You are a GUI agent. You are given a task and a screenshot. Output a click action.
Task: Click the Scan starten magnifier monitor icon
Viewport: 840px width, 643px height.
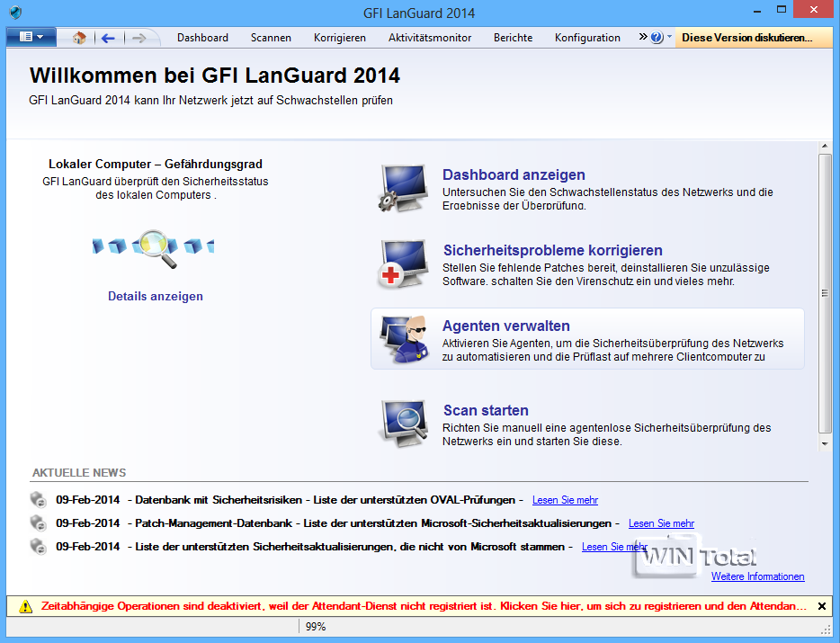pyautogui.click(x=403, y=424)
